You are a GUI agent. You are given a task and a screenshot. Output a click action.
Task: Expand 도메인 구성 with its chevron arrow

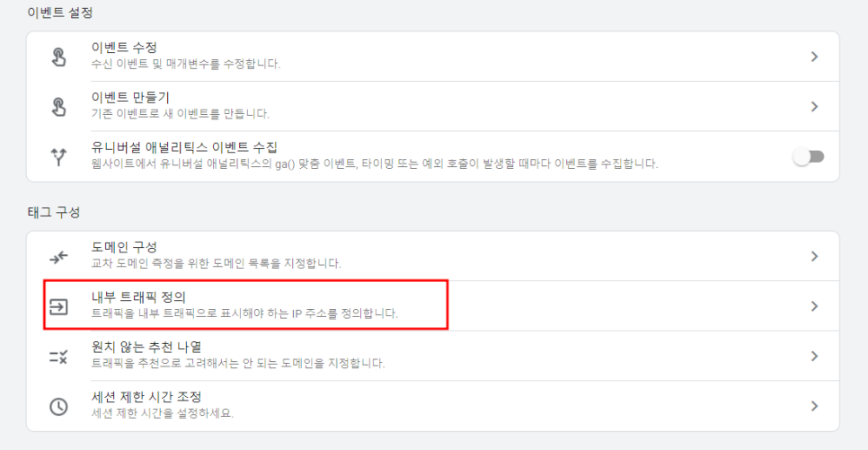click(814, 256)
